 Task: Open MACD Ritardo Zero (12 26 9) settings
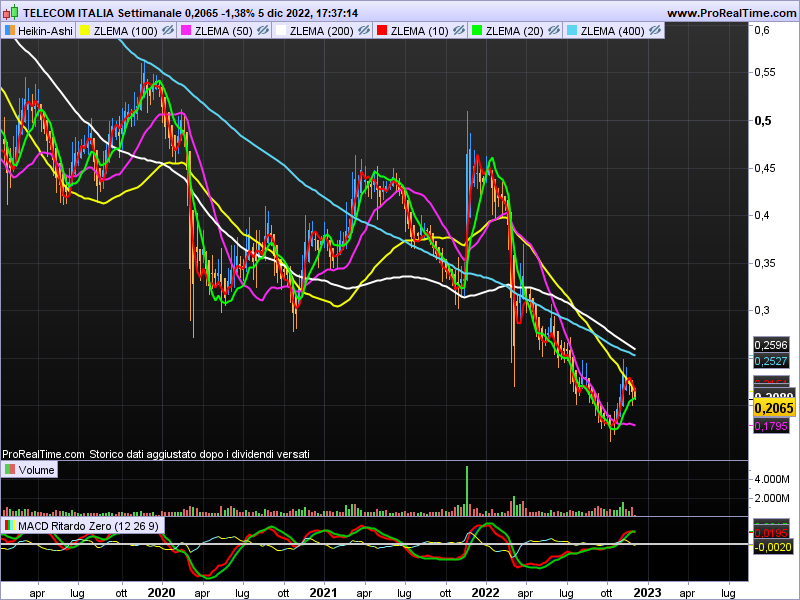pyautogui.click(x=88, y=525)
